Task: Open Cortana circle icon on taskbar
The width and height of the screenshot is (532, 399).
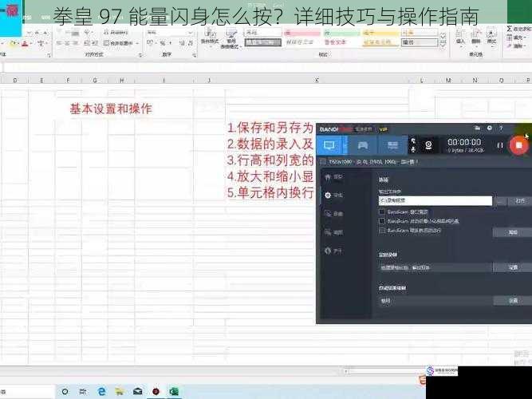Action: click(65, 392)
